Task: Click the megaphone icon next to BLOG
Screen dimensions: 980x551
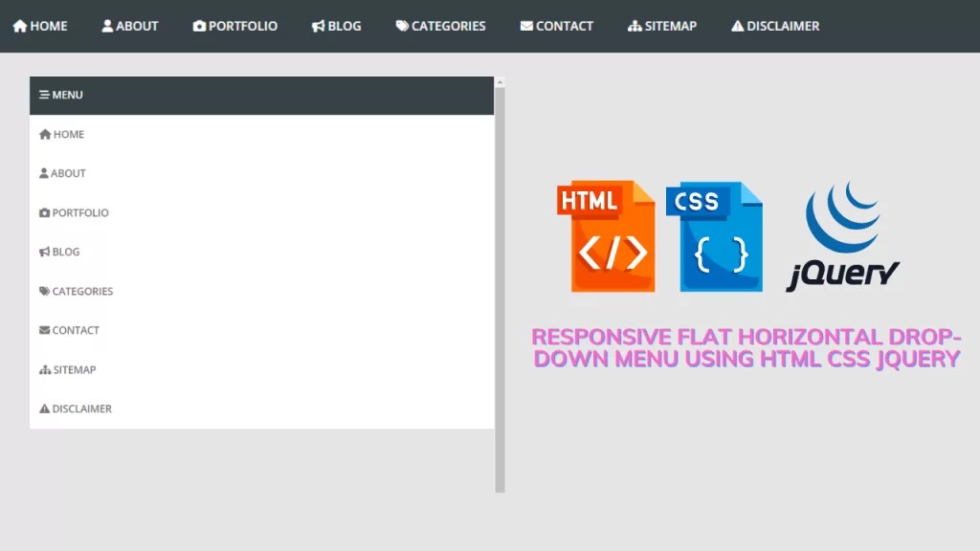Action: tap(43, 252)
